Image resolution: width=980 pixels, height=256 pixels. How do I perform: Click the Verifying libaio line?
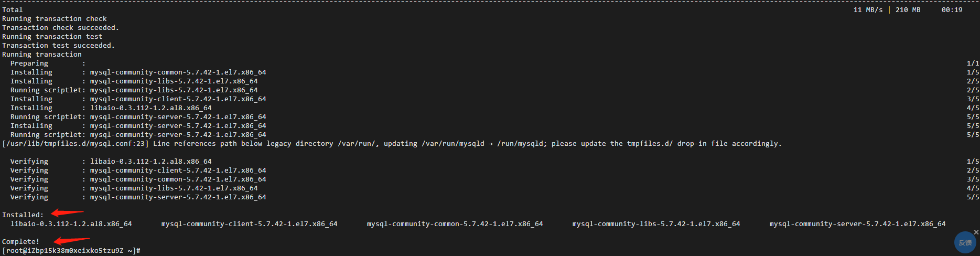[x=490, y=162]
